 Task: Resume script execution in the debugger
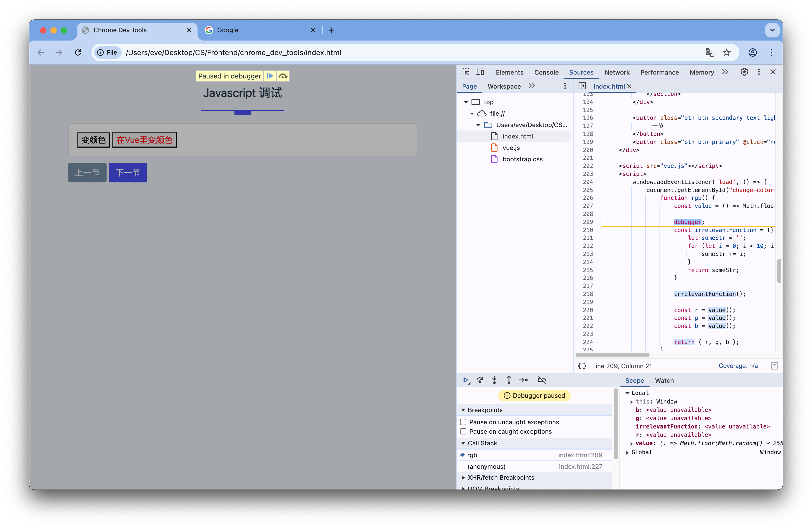tap(466, 380)
